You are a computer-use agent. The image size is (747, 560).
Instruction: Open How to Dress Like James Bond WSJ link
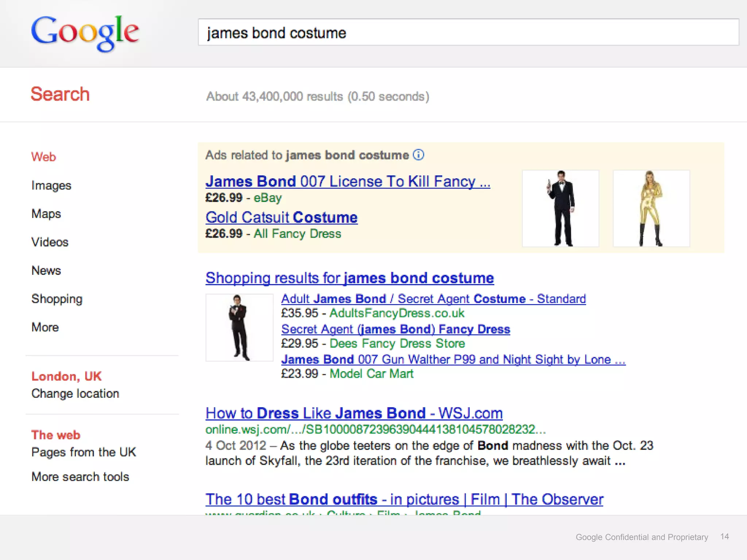coord(354,413)
